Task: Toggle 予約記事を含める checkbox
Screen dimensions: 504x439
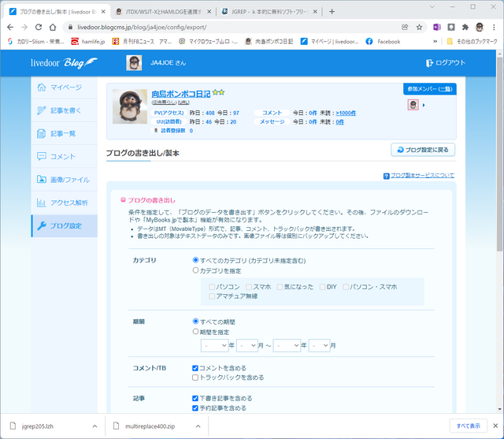Action: 195,408
